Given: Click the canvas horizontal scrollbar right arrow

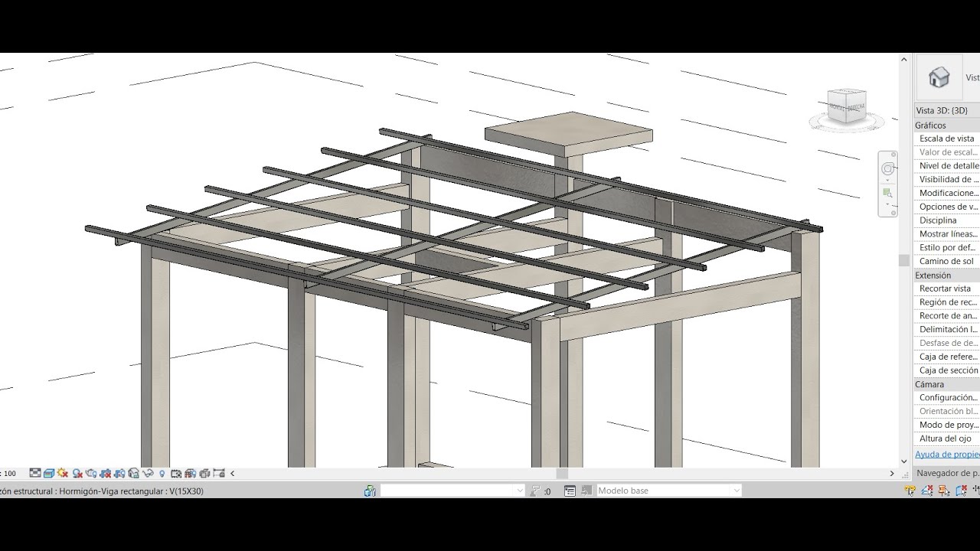Looking at the screenshot, I should pyautogui.click(x=891, y=474).
